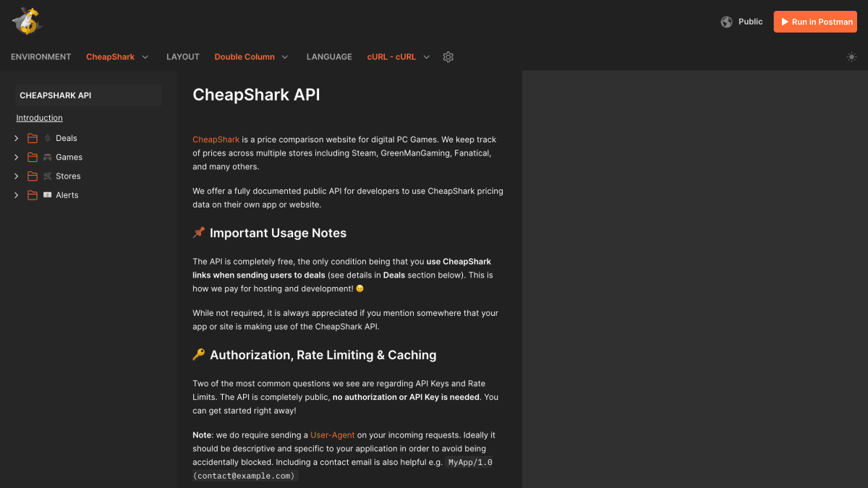Open the CheapShark environment dropdown
Image resolution: width=868 pixels, height=488 pixels.
click(x=117, y=57)
